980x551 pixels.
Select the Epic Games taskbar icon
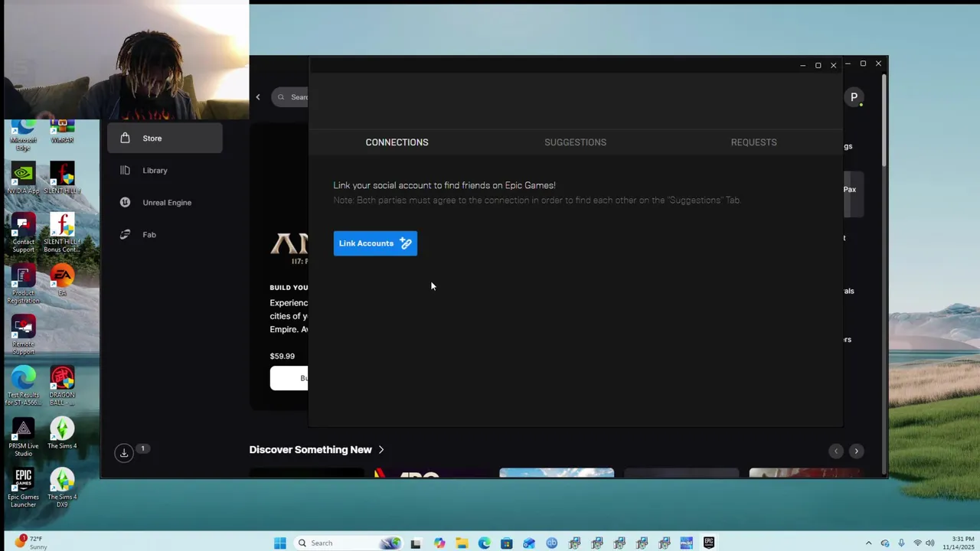click(709, 543)
